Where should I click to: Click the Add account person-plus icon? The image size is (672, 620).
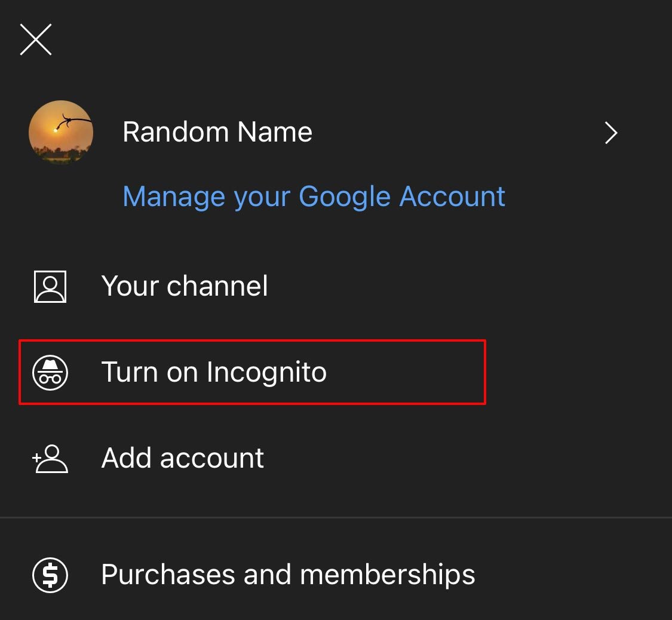[50, 459]
